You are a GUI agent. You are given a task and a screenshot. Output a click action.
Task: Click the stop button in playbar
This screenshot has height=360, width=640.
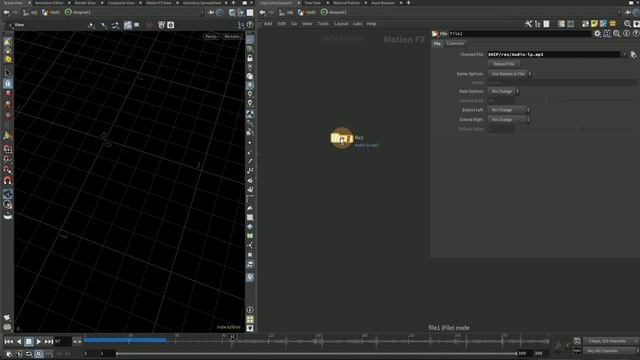29,341
